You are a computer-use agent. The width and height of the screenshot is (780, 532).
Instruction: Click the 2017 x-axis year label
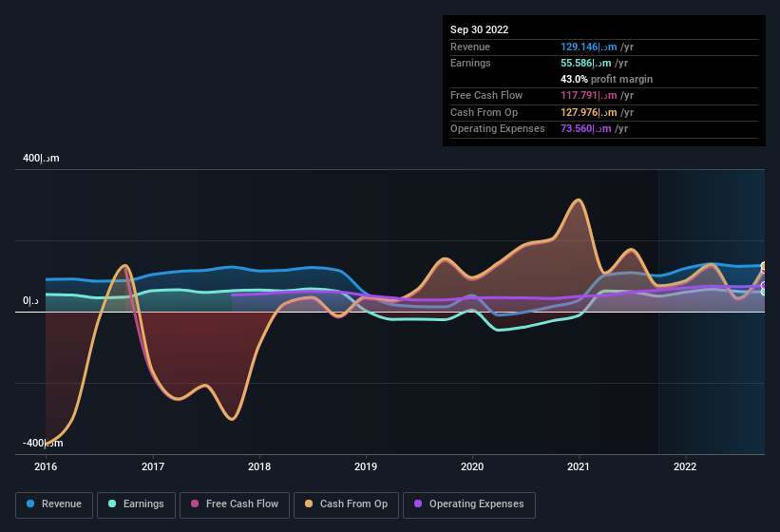point(153,466)
